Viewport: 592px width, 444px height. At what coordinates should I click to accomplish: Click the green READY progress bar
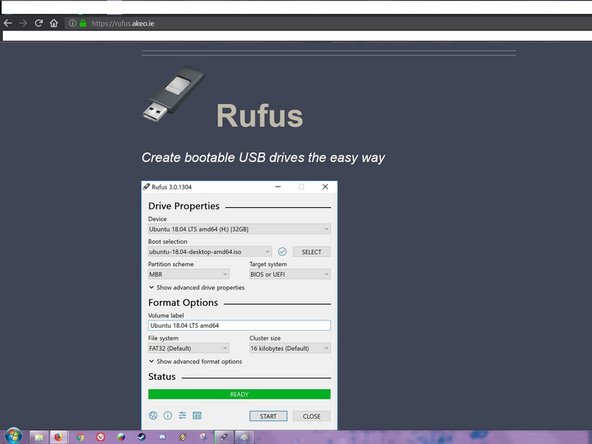point(239,394)
